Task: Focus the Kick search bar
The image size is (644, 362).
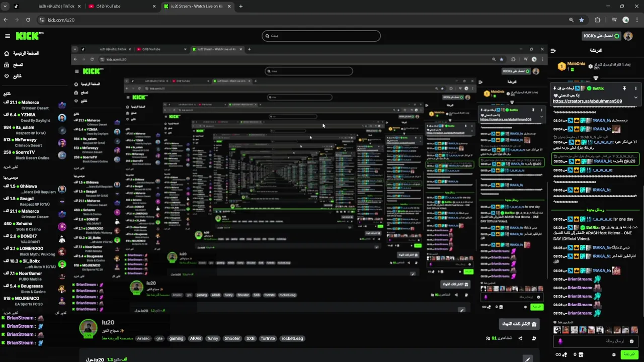Action: (321, 36)
